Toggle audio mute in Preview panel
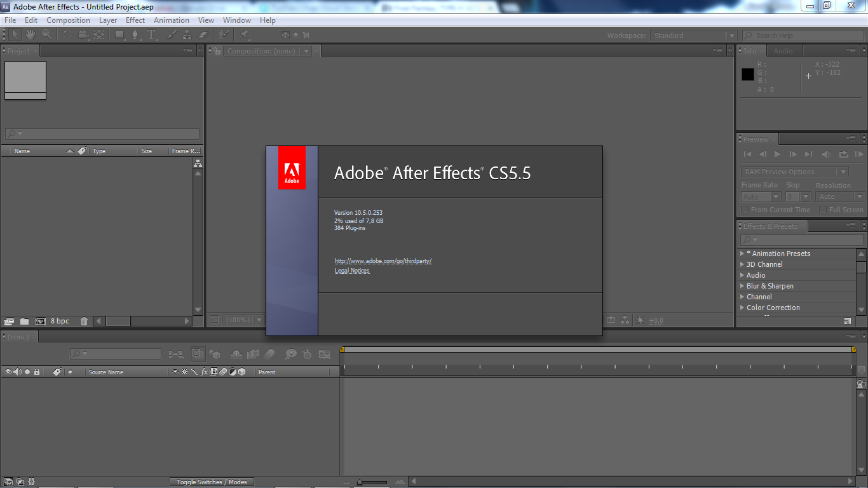The image size is (868, 488). click(x=826, y=154)
